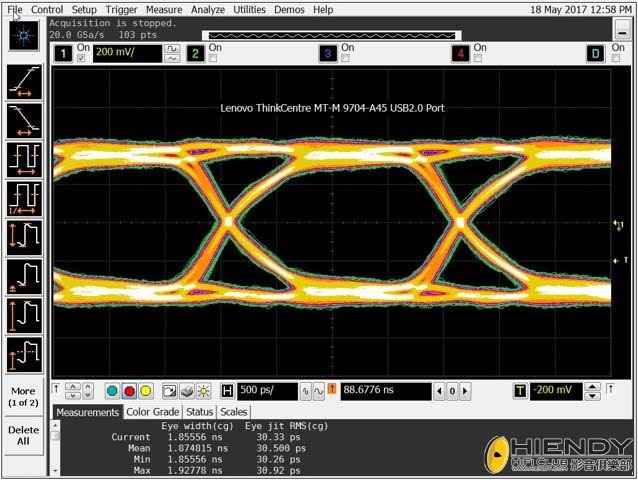The width and height of the screenshot is (638, 480).
Task: Click the Delete All button
Action: [24, 435]
